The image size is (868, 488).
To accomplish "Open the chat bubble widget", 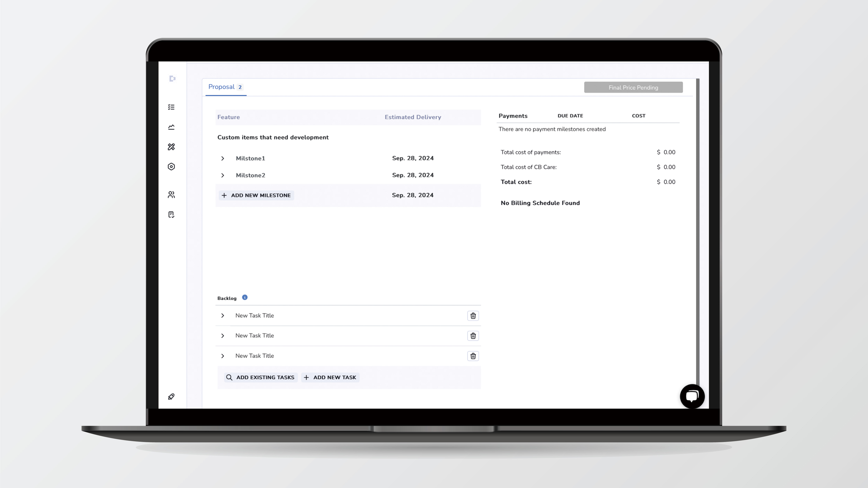I will point(692,396).
